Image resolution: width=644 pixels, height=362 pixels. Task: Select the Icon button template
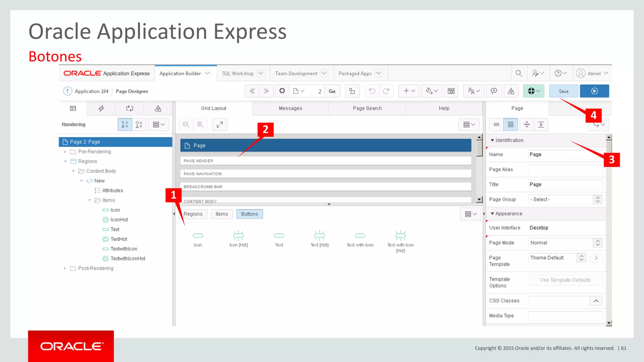pos(198,239)
